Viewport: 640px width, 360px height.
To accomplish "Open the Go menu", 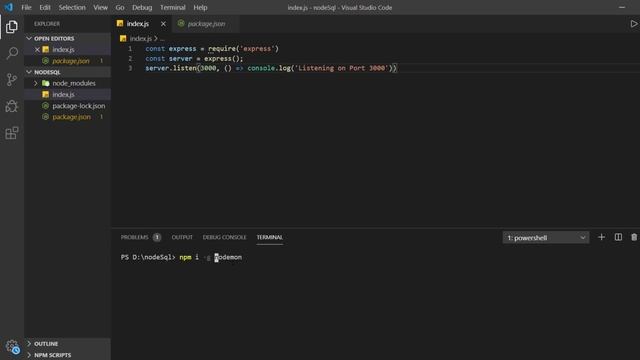I will (x=120, y=7).
